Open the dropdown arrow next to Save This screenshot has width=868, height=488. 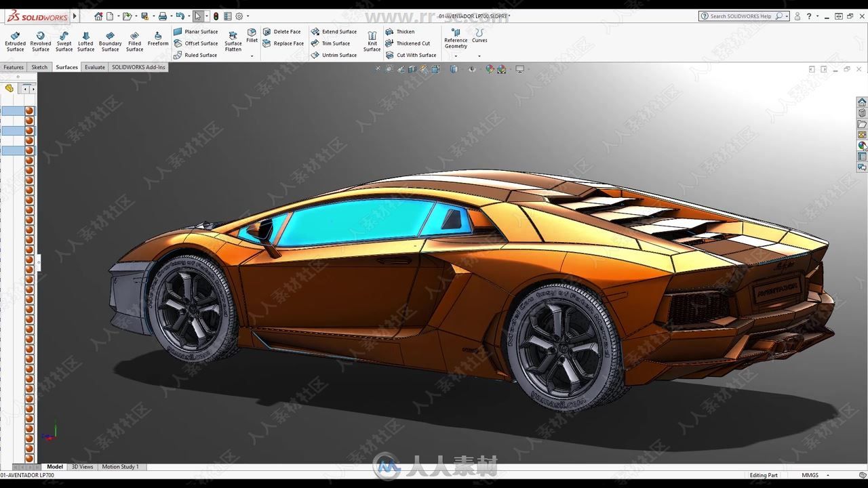point(153,16)
